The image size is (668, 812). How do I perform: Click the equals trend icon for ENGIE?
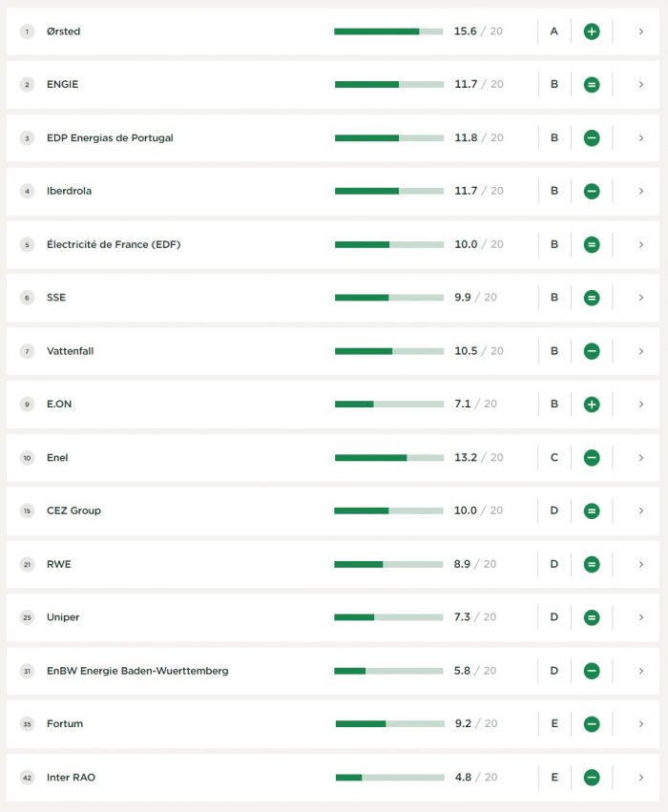tap(592, 85)
